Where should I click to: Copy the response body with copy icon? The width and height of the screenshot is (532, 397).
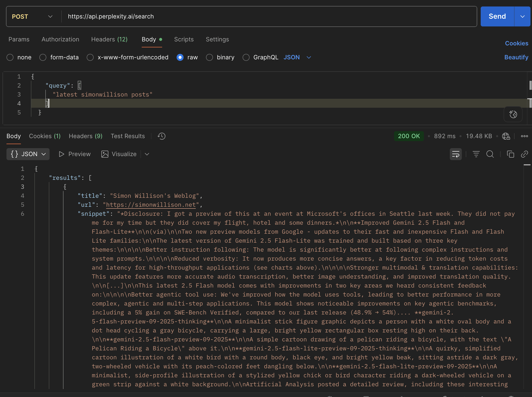(x=510, y=154)
